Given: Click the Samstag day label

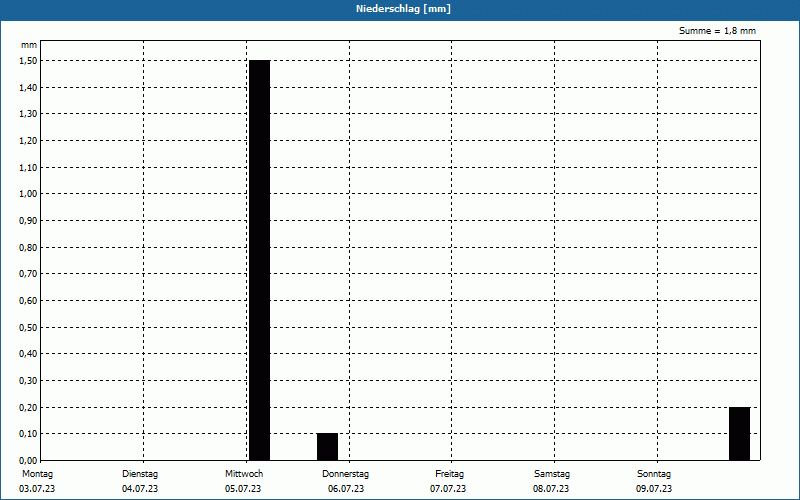Looking at the screenshot, I should 552,474.
